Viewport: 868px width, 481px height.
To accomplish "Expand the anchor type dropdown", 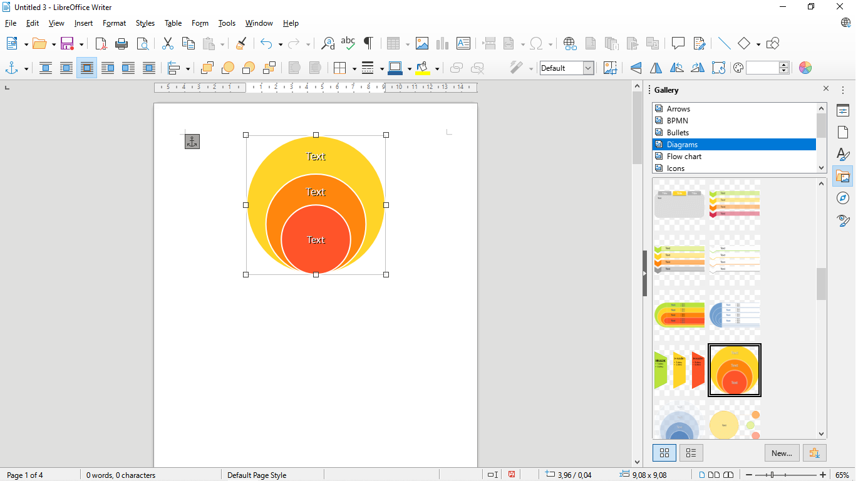I will 26,68.
